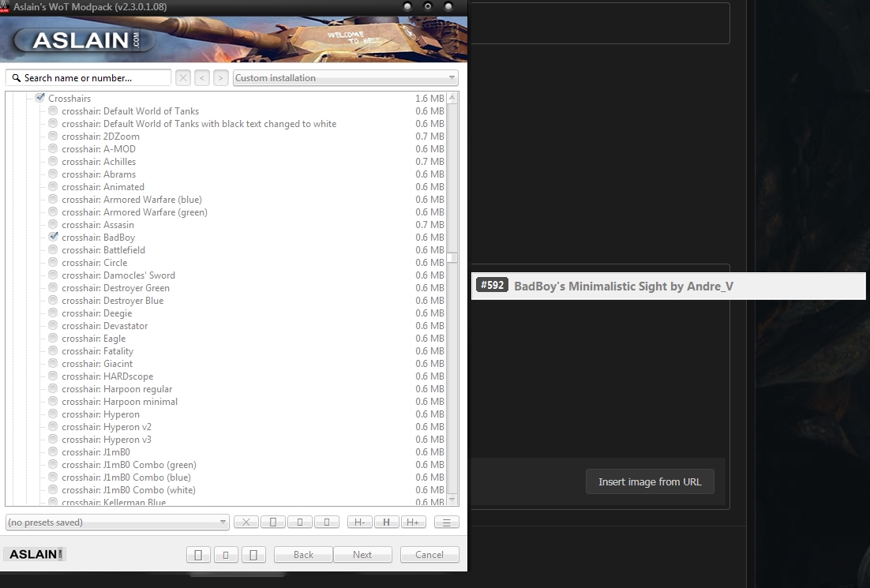Screen dimensions: 870x588
Task: Select crosshair: Achilles radio button
Action: pyautogui.click(x=53, y=162)
